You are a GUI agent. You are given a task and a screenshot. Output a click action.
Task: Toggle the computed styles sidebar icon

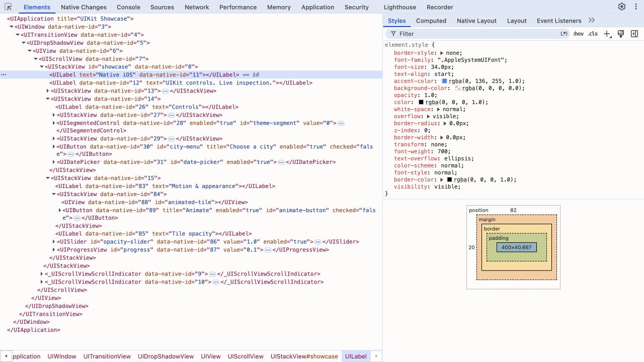coord(634,34)
